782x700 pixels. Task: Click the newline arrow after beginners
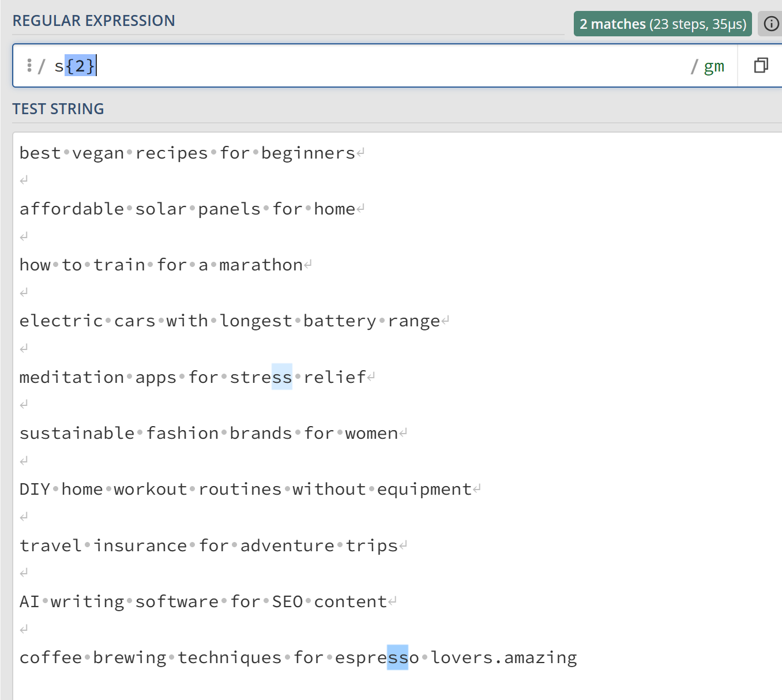[x=360, y=151]
